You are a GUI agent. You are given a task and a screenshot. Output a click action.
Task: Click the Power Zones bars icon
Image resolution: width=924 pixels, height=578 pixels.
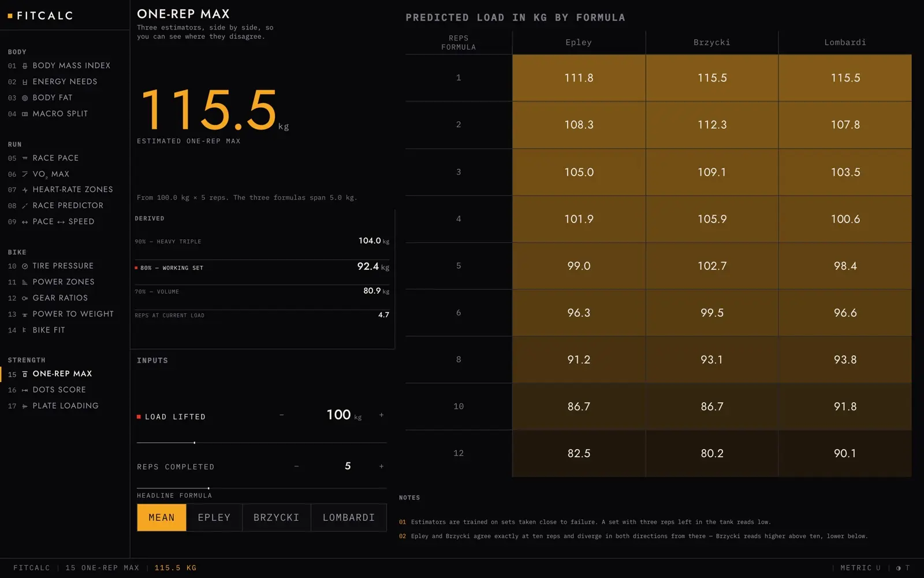25,282
